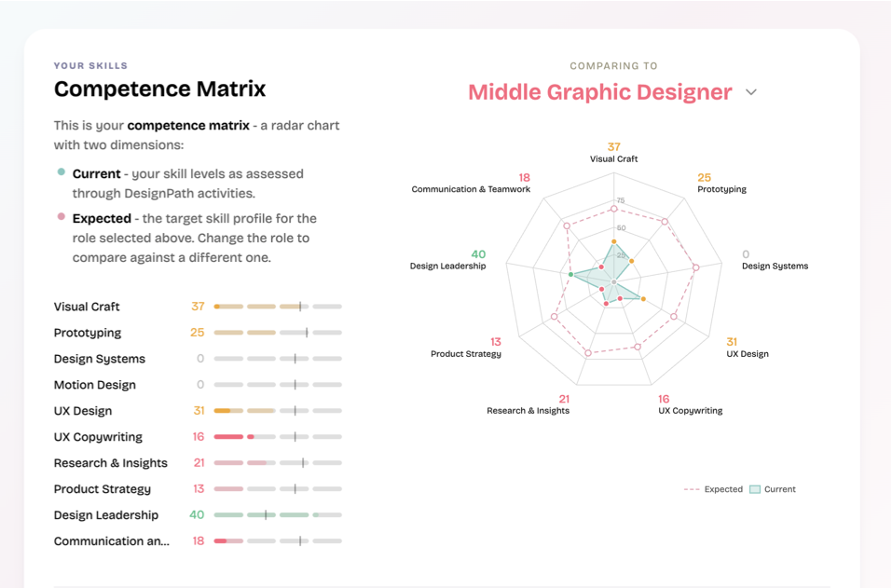Click the UX Design score 31 in list
This screenshot has height=588, width=892.
coord(199,411)
